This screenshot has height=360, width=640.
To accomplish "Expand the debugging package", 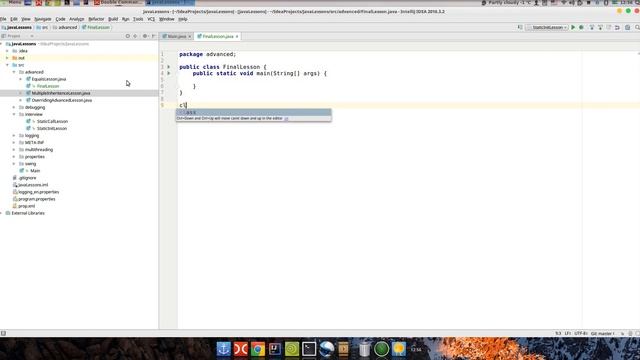I will [14, 107].
